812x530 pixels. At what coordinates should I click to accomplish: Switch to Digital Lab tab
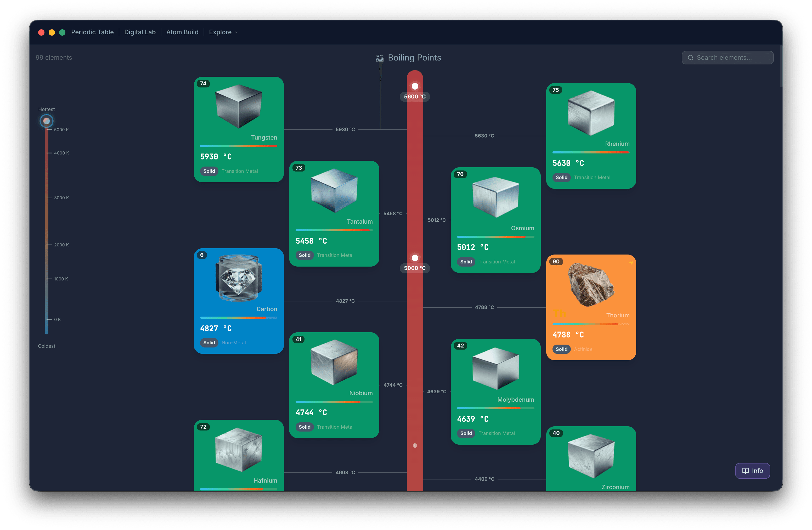point(140,32)
